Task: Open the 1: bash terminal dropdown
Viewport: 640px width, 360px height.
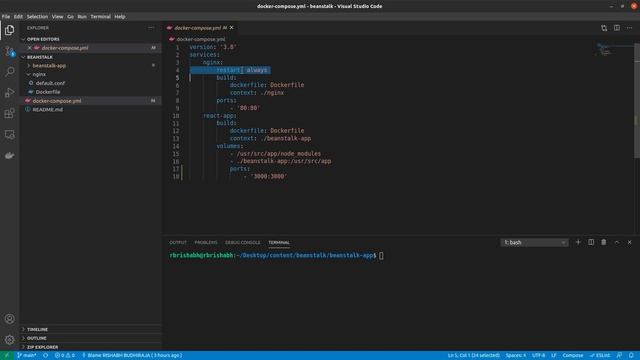Action: [x=534, y=242]
